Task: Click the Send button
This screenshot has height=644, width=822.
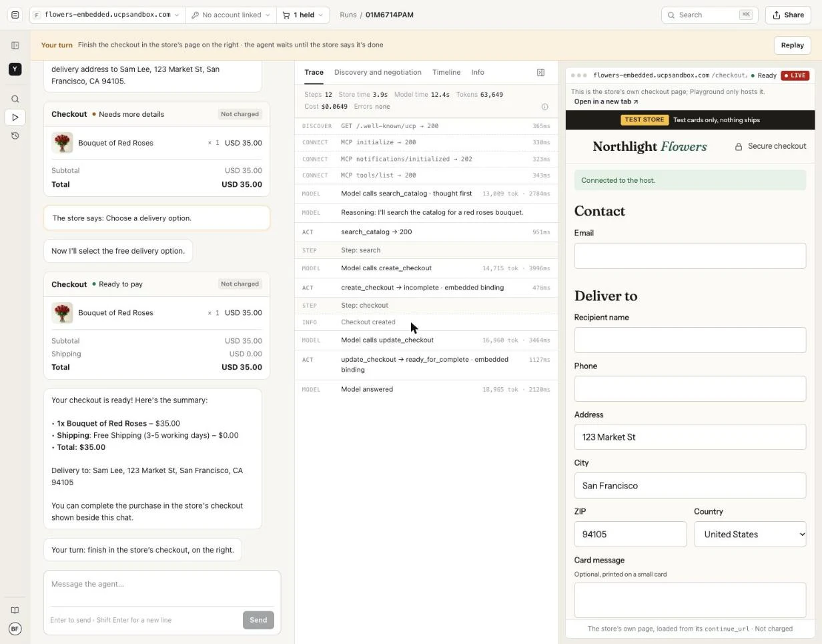Action: [x=258, y=620]
